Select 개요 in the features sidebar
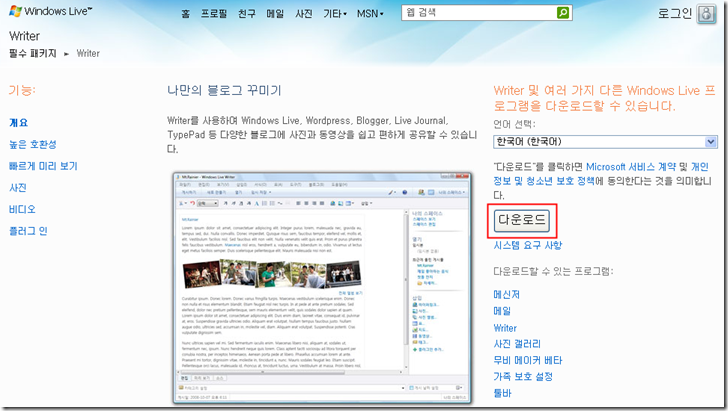This screenshot has width=728, height=411. click(x=19, y=123)
